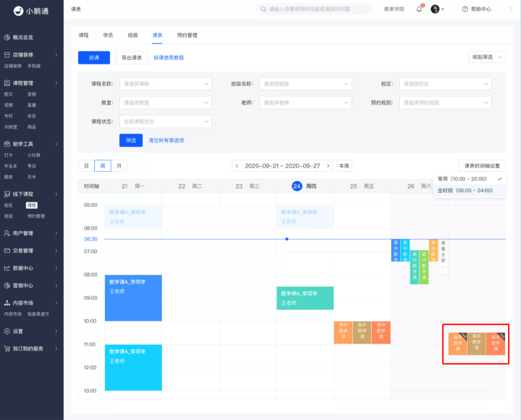This screenshot has width=521, height=420.
Task: Switch to the 预约管理 tab
Action: tap(187, 35)
